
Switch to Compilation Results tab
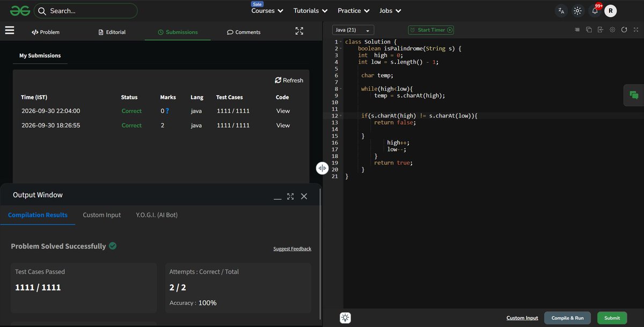38,215
